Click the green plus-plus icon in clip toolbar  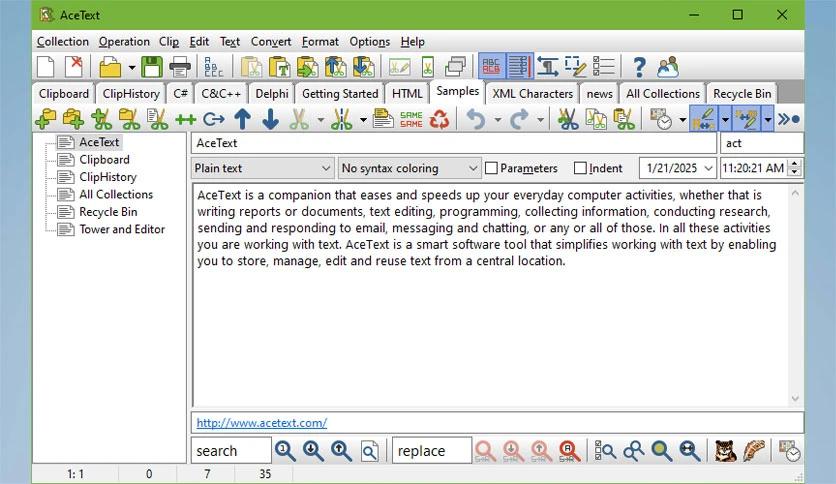[x=186, y=119]
